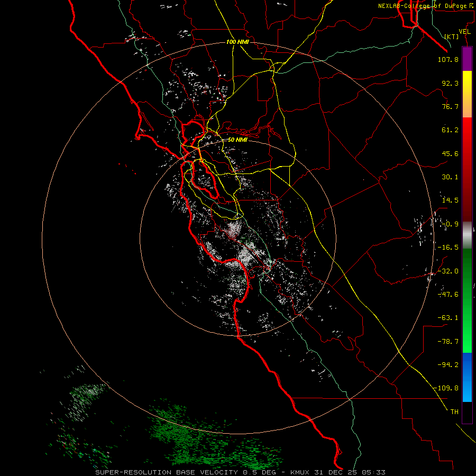Click the 50 NMI range ring label
Image resolution: width=476 pixels, height=476 pixels.
click(237, 140)
